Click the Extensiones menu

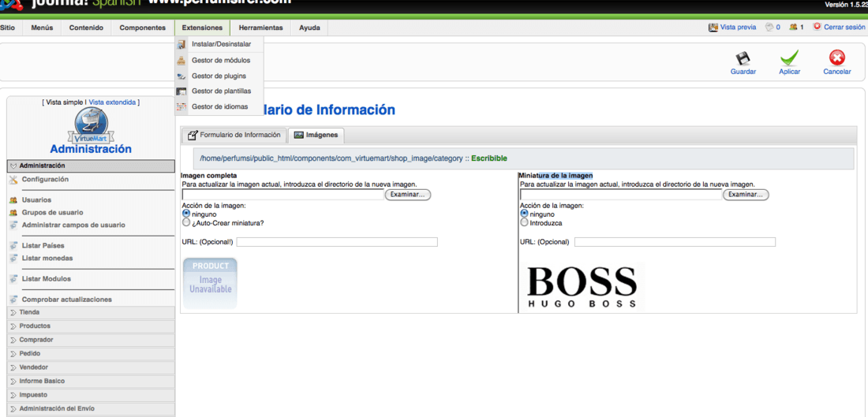(202, 28)
